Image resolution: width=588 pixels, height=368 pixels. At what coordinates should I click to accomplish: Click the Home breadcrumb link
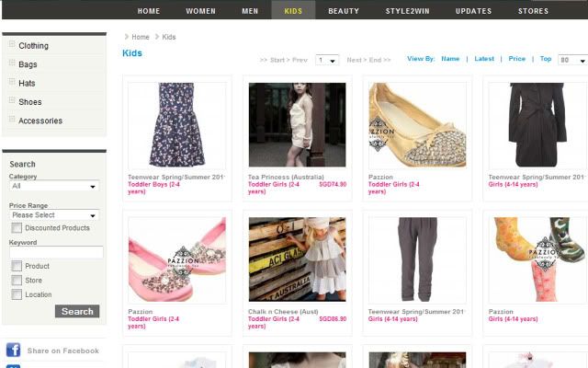(141, 37)
